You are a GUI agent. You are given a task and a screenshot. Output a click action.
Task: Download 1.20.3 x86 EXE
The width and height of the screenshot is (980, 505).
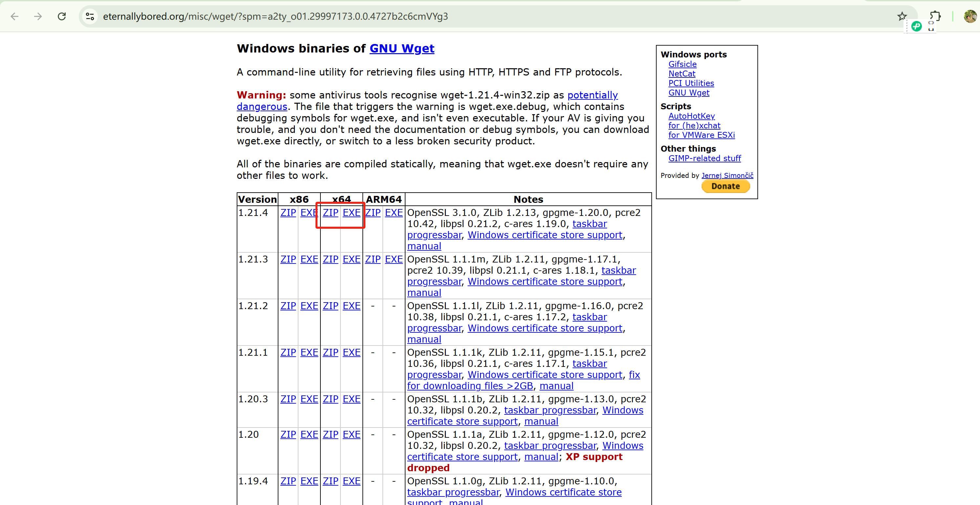(x=309, y=399)
